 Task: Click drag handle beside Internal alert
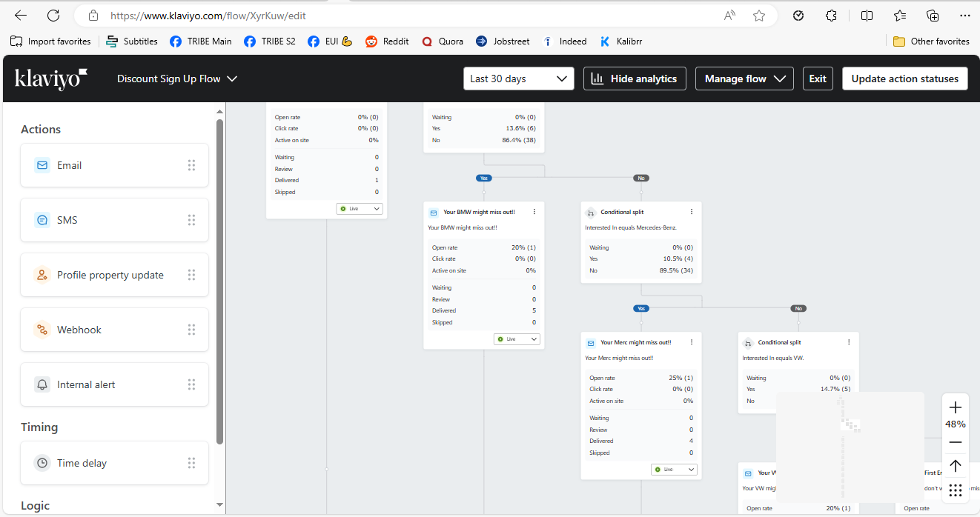coord(191,384)
